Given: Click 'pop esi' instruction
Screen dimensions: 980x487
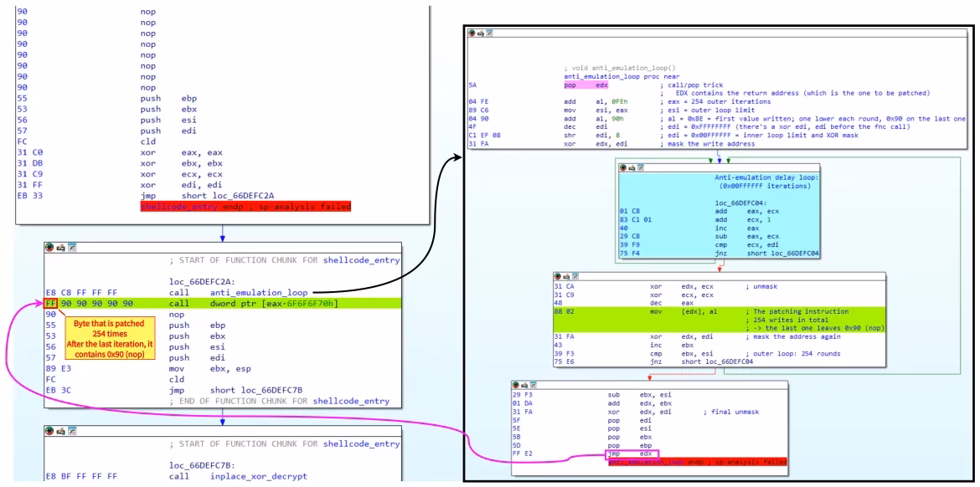Looking at the screenshot, I should pyautogui.click(x=629, y=429).
